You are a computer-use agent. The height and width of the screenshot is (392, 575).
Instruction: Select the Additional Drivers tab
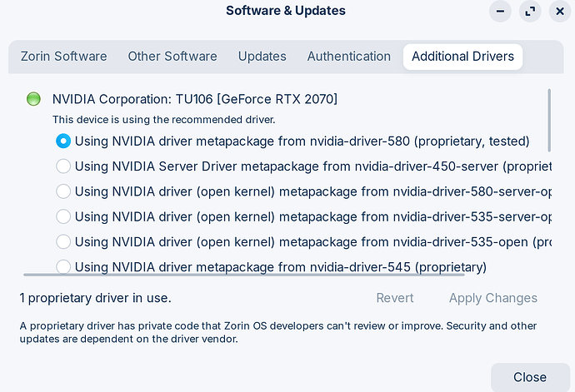click(462, 57)
